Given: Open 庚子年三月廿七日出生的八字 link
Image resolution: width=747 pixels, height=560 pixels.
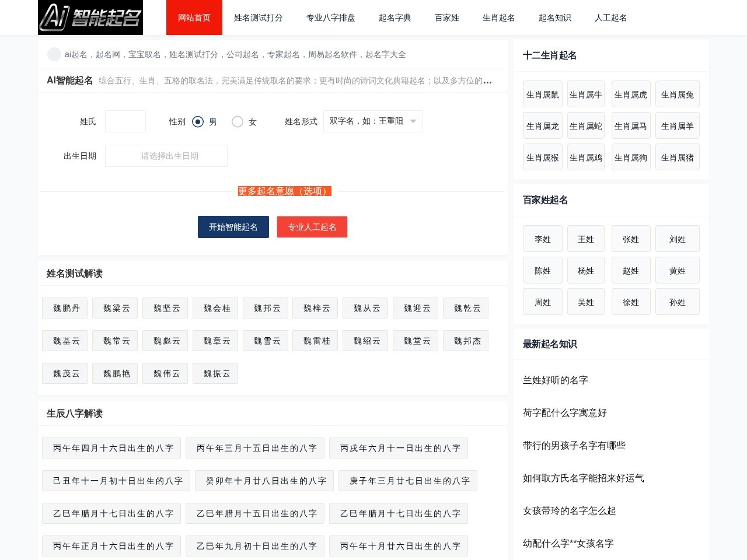Looking at the screenshot, I should [x=408, y=481].
